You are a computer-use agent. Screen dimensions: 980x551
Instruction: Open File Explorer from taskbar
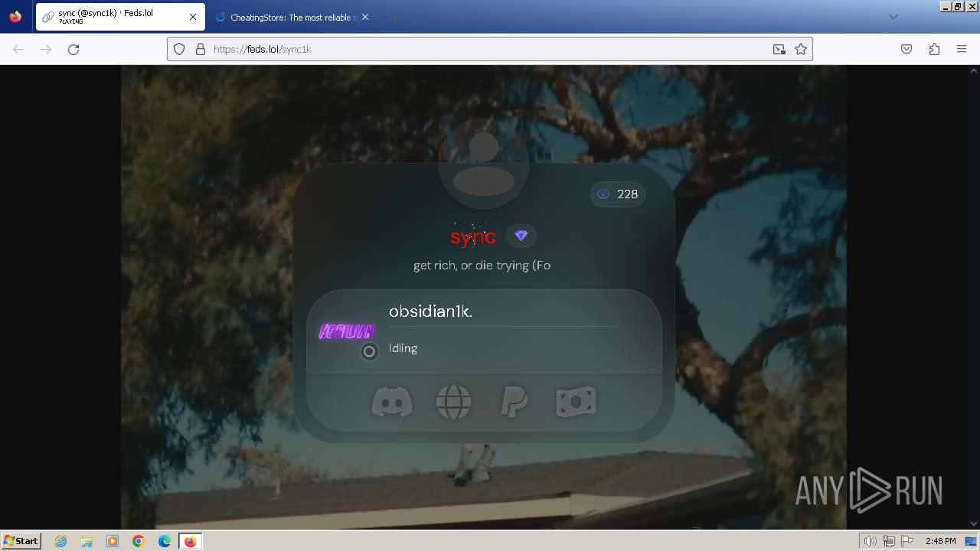[87, 541]
